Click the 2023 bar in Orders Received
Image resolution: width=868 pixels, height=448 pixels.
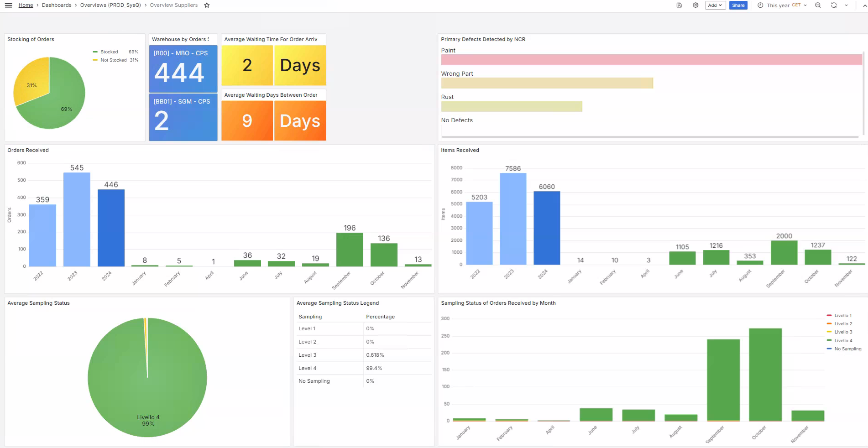pyautogui.click(x=77, y=219)
